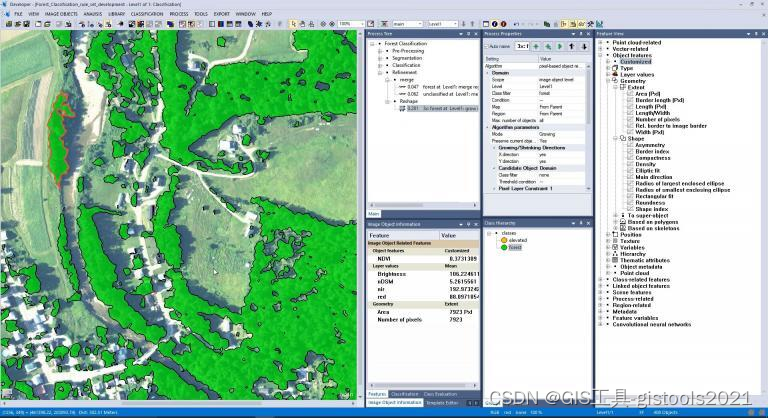Open the 'main' map dropdown
Screen dimensions: 768x418
click(420, 24)
